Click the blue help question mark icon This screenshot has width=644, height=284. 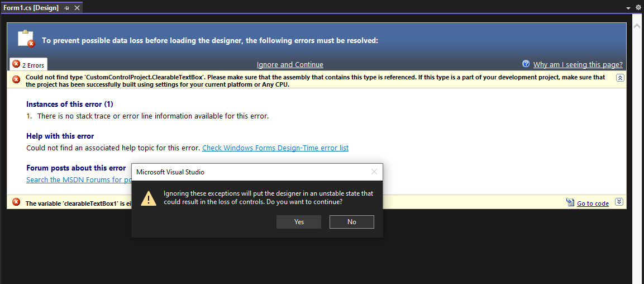[526, 64]
